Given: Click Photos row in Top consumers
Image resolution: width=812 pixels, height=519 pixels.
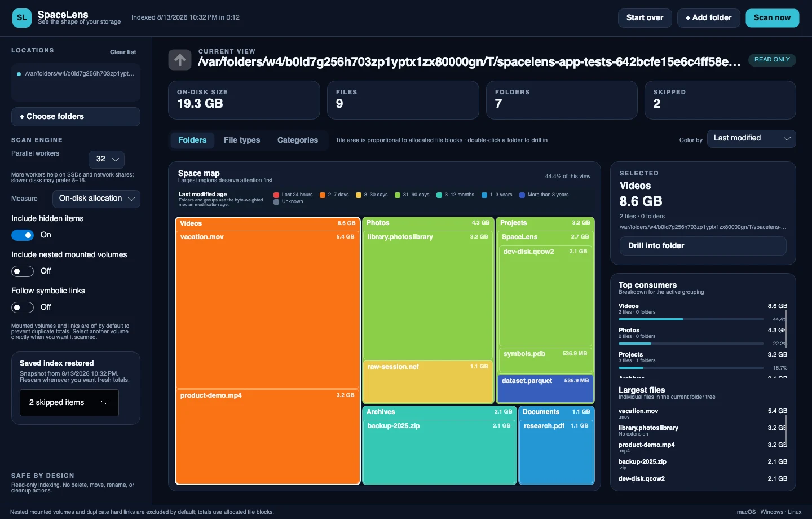Looking at the screenshot, I should pos(703,336).
